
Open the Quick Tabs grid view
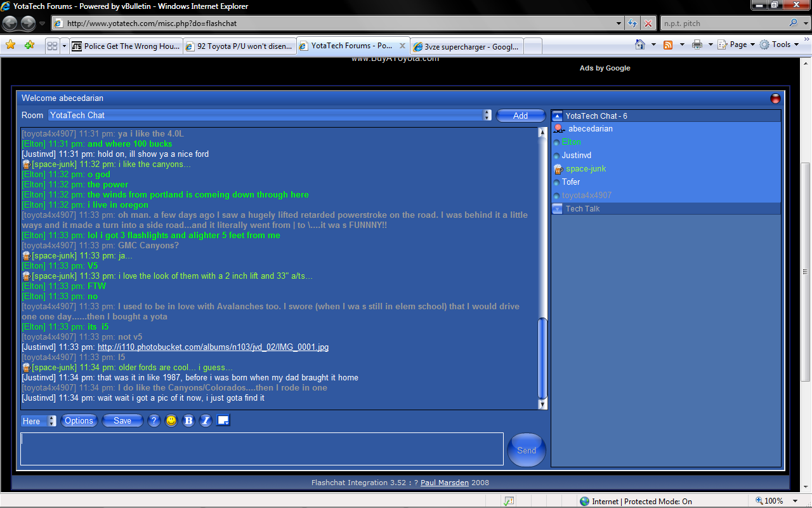coord(52,46)
